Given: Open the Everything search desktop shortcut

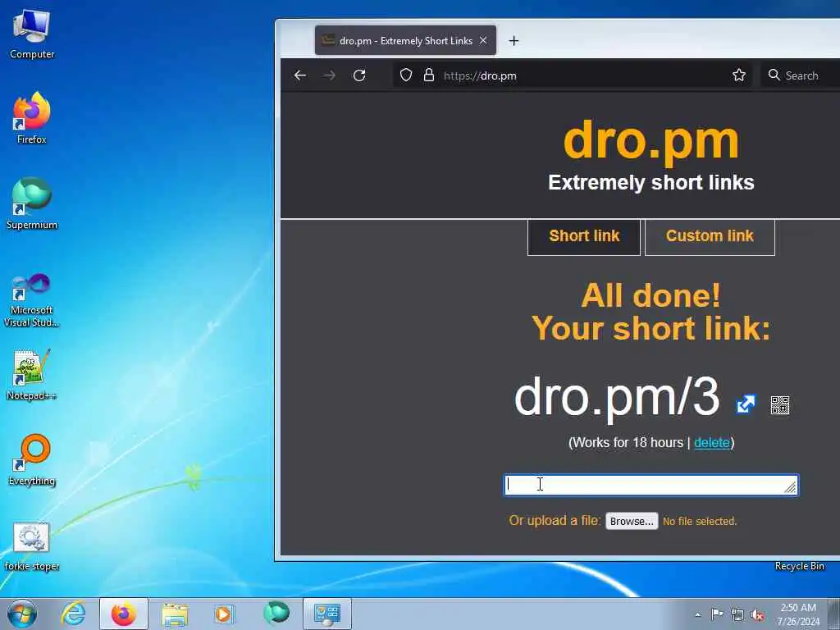Looking at the screenshot, I should (x=32, y=459).
